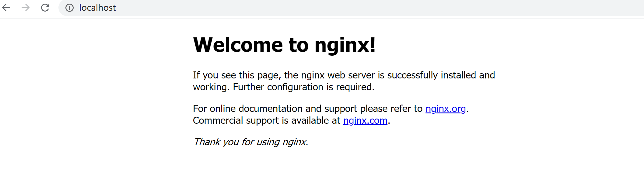Reload the localhost page
644x190 pixels.
click(x=45, y=8)
